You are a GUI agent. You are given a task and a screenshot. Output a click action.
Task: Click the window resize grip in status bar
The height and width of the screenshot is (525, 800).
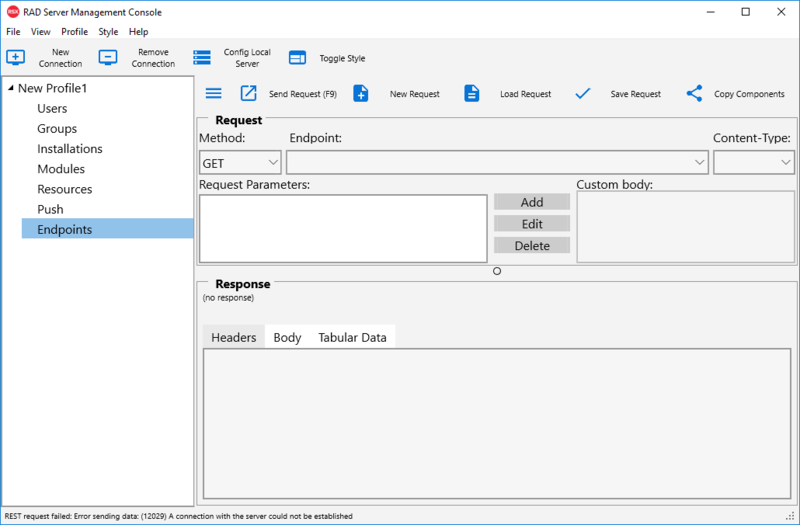tap(791, 516)
